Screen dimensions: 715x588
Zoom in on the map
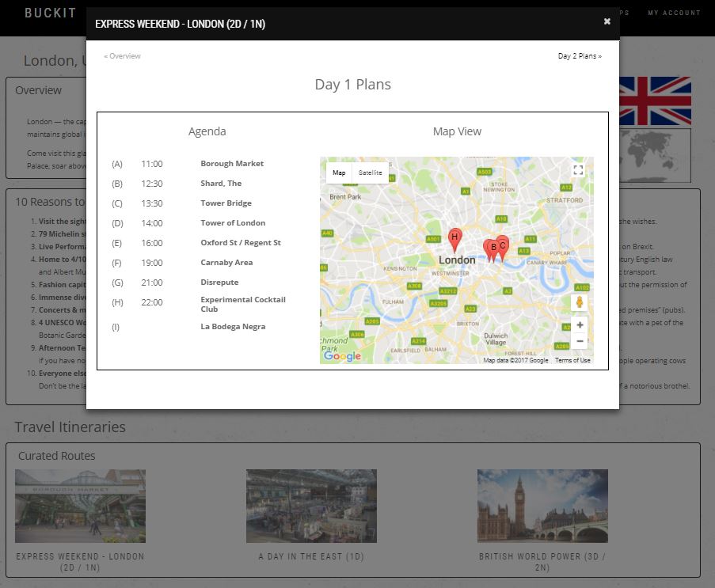point(580,325)
